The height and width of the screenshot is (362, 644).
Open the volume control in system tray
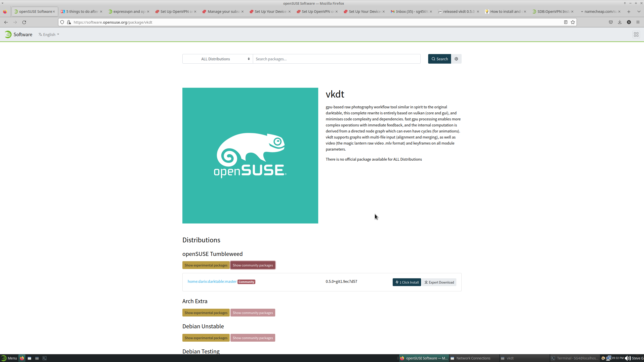628,358
